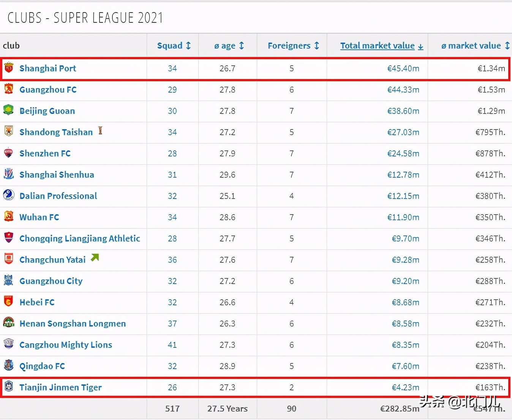The height and width of the screenshot is (420, 512).
Task: Click the Chongqing Liangjiang Athletic crest
Action: (x=9, y=238)
